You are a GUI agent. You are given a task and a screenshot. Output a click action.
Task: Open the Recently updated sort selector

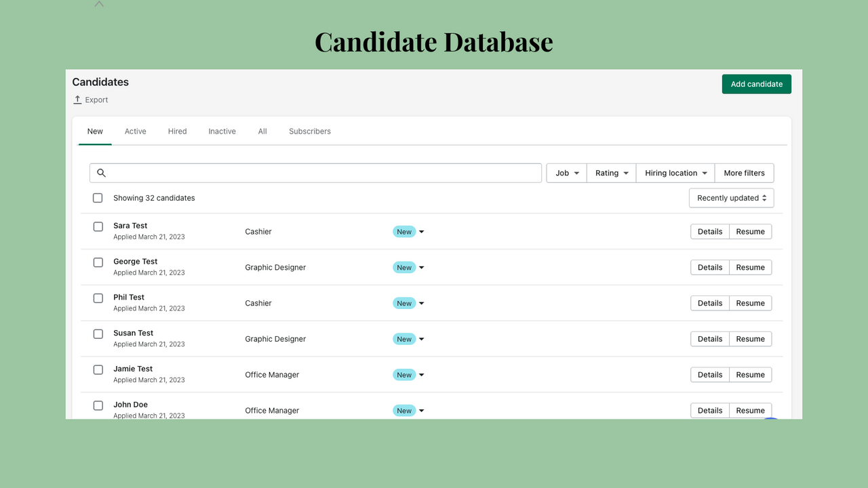[731, 197]
